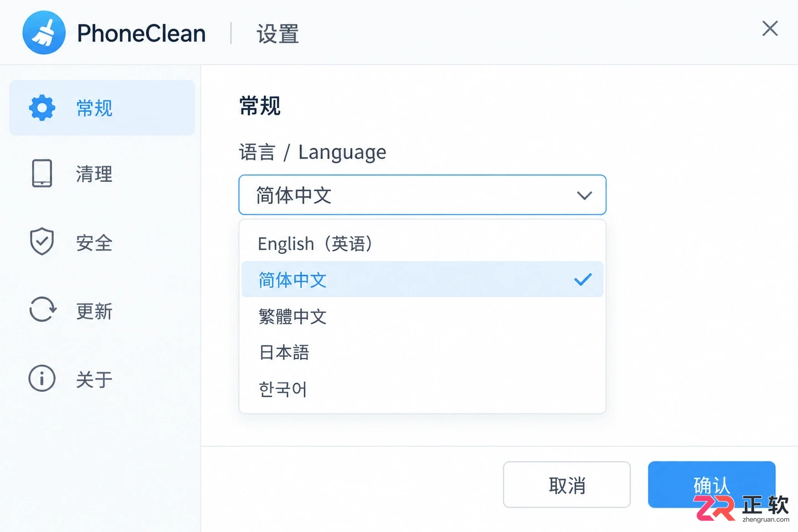Click the checkmark on the 简体中文 option
Viewport: 798px width, 532px height.
click(583, 279)
